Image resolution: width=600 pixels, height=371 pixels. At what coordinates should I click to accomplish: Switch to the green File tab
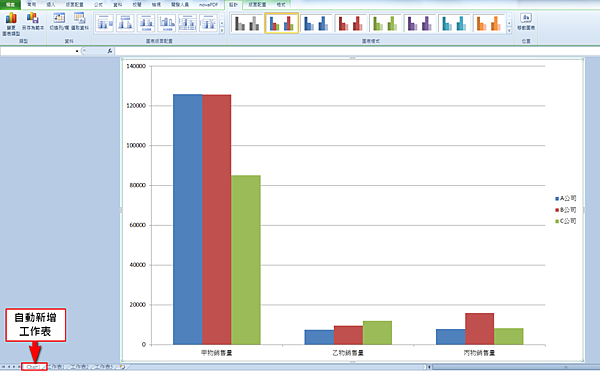[x=10, y=5]
